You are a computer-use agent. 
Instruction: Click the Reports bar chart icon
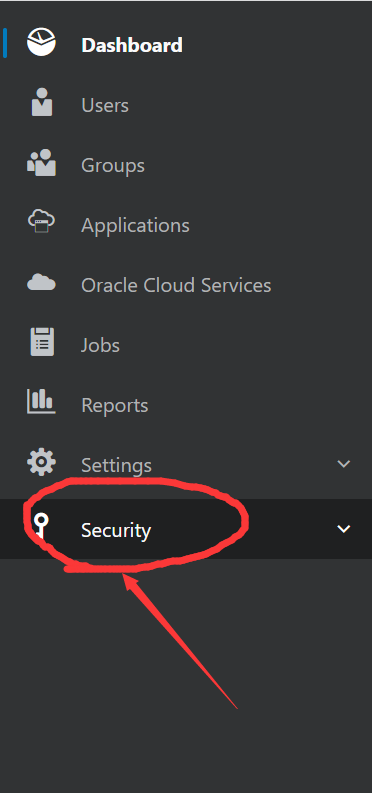coord(41,402)
